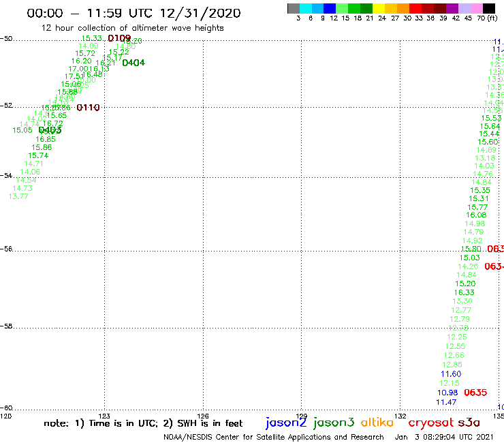Click the wave height value '12.25'

[457, 337]
